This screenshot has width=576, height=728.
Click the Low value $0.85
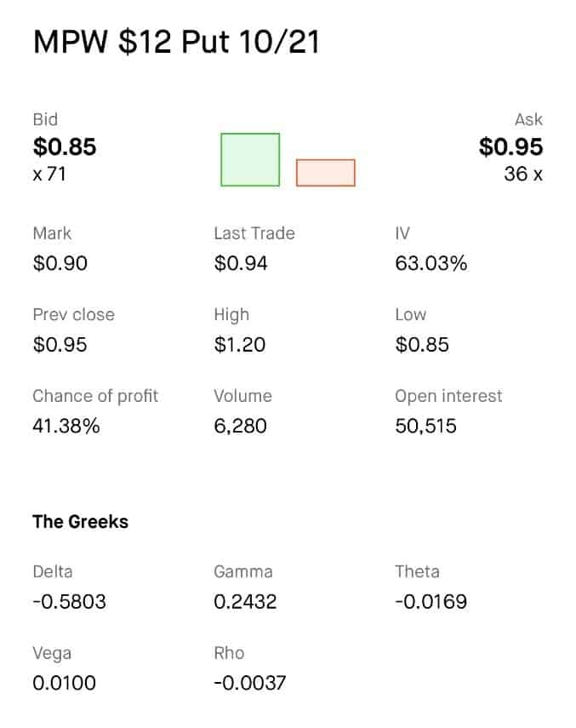422,345
